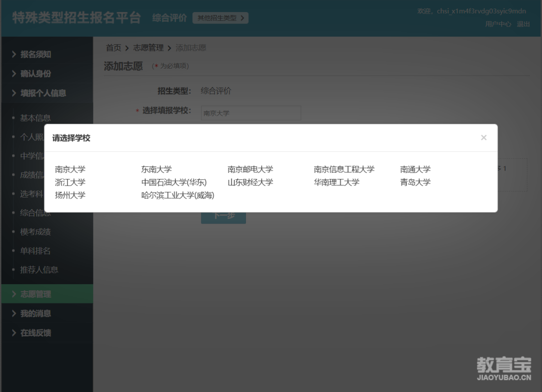Select 中国石油大学(华东)
Image resolution: width=542 pixels, height=392 pixels.
tap(174, 182)
